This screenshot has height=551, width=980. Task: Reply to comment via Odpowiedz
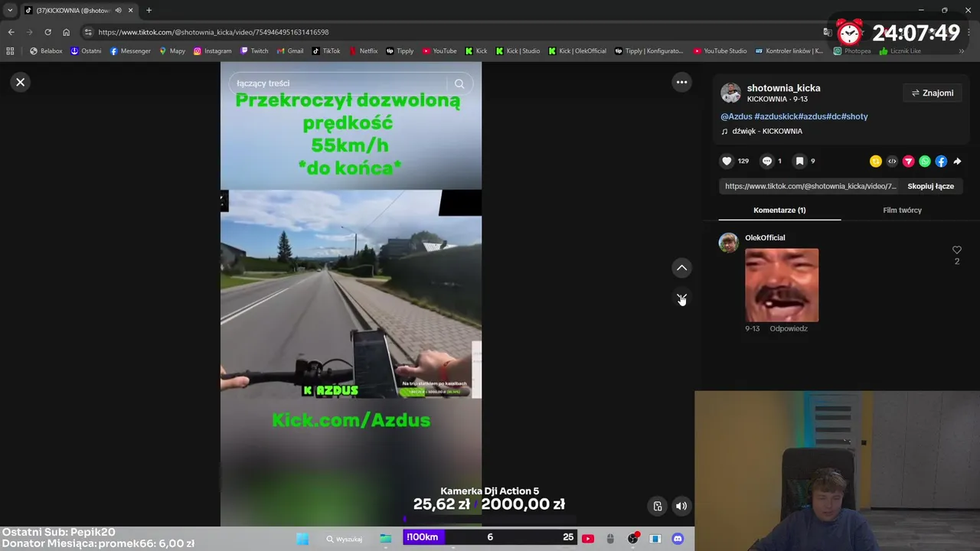(789, 328)
